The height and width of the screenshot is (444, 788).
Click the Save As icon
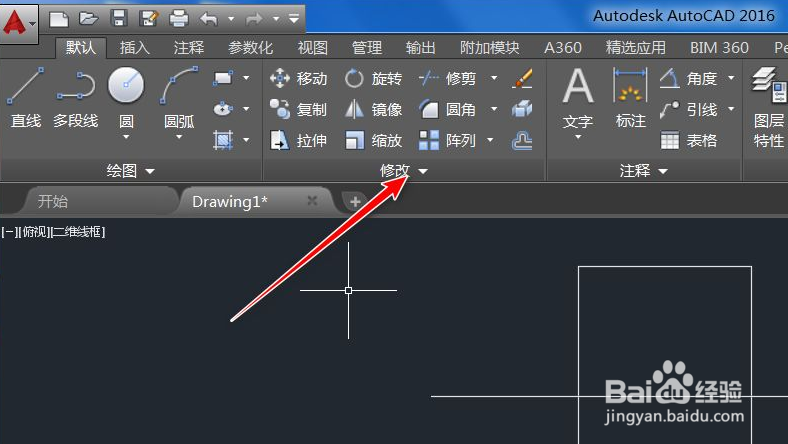(x=149, y=20)
